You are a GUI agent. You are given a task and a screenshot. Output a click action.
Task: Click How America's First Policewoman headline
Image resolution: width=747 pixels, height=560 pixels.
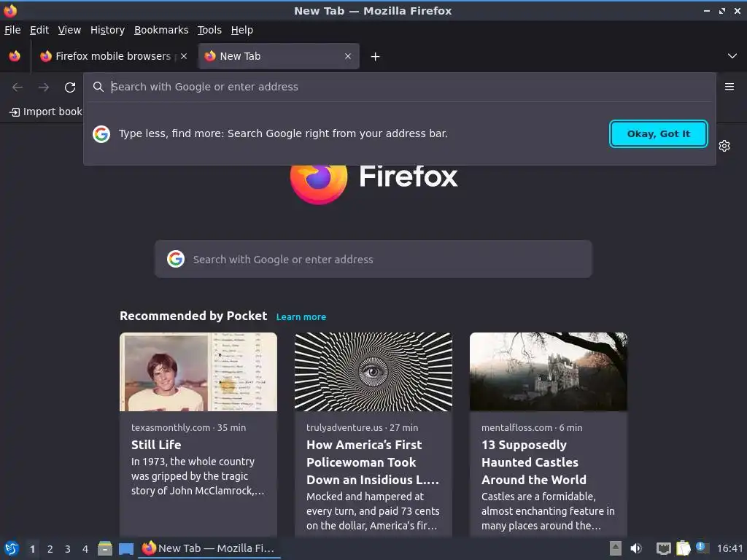click(373, 462)
